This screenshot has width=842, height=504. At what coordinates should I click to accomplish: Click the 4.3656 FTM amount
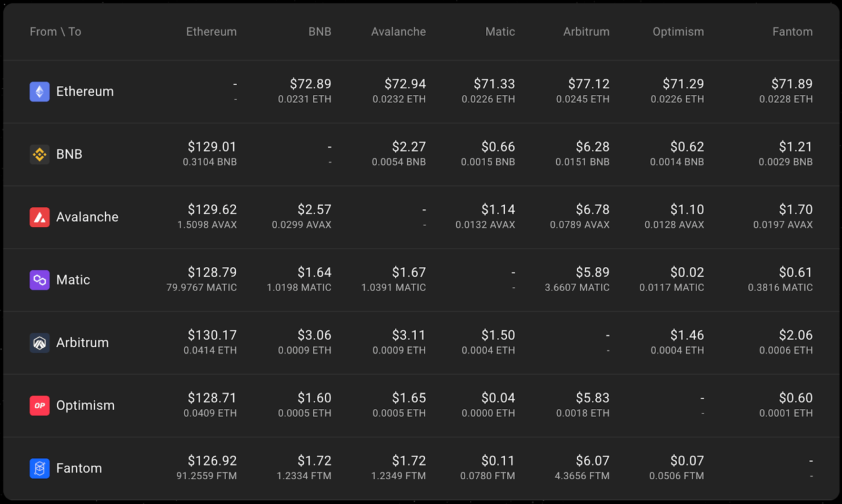point(582,476)
